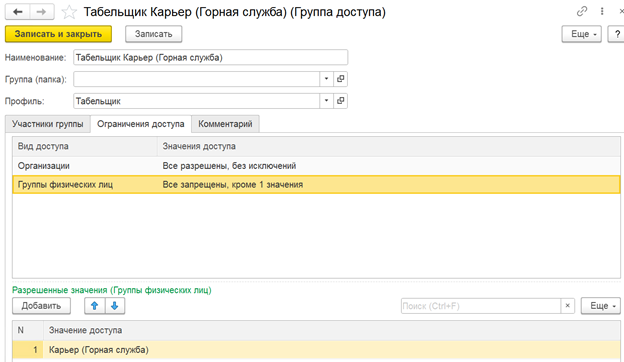Open the three-dot options menu at top right
This screenshot has height=362, width=624.
(602, 11)
